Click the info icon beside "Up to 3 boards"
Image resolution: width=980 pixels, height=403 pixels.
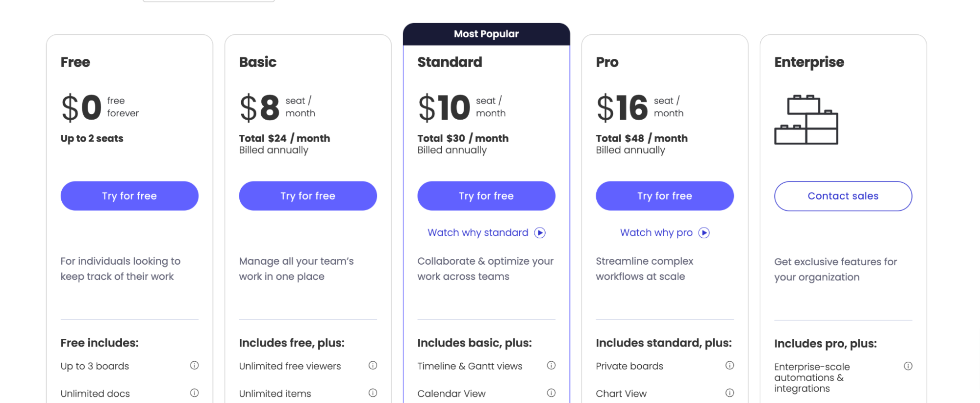click(195, 365)
